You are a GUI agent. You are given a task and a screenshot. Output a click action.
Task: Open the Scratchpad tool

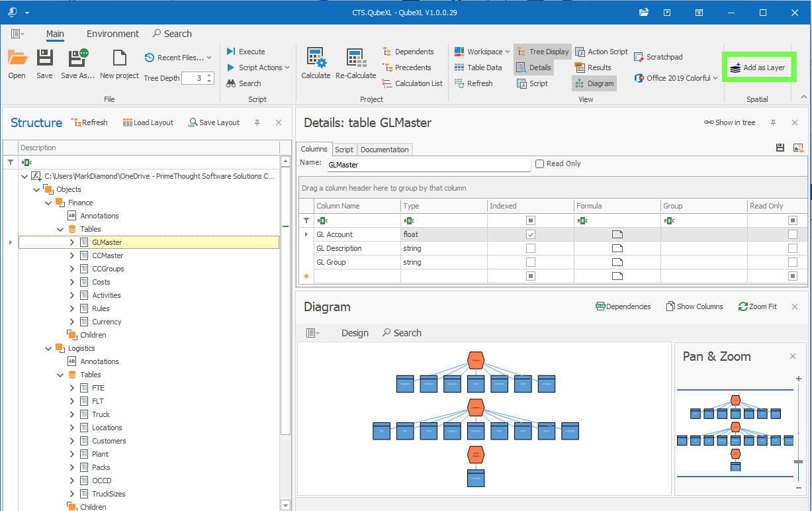(x=658, y=57)
